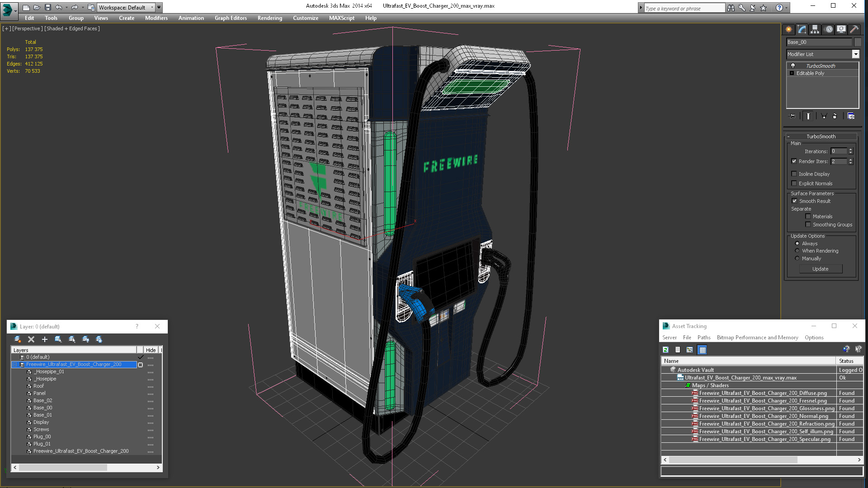Screen dimensions: 868x488
Task: Click the Open File icon
Action: (37, 7)
